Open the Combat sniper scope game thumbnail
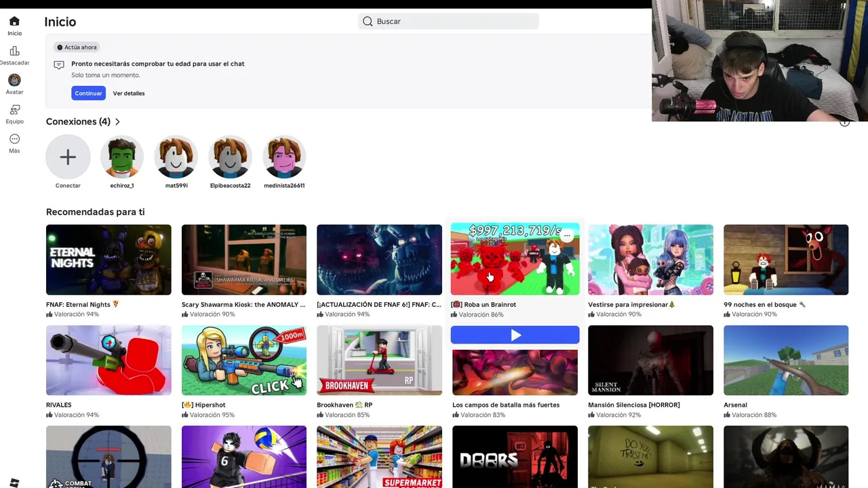This screenshot has width=868, height=488. pos(108,457)
